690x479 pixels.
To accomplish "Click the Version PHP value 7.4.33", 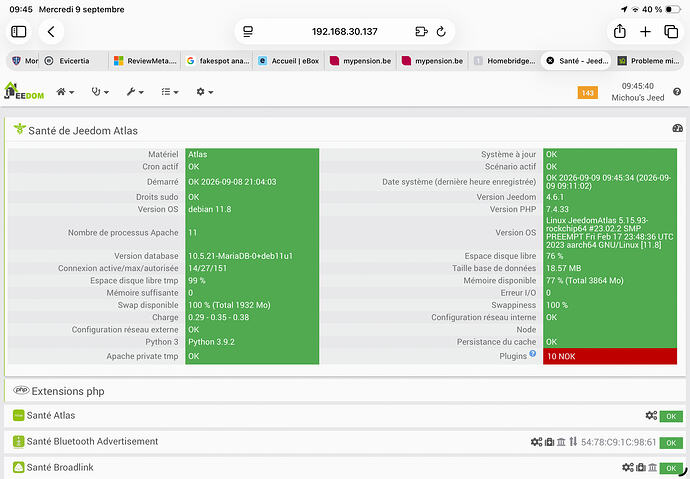I will (557, 209).
